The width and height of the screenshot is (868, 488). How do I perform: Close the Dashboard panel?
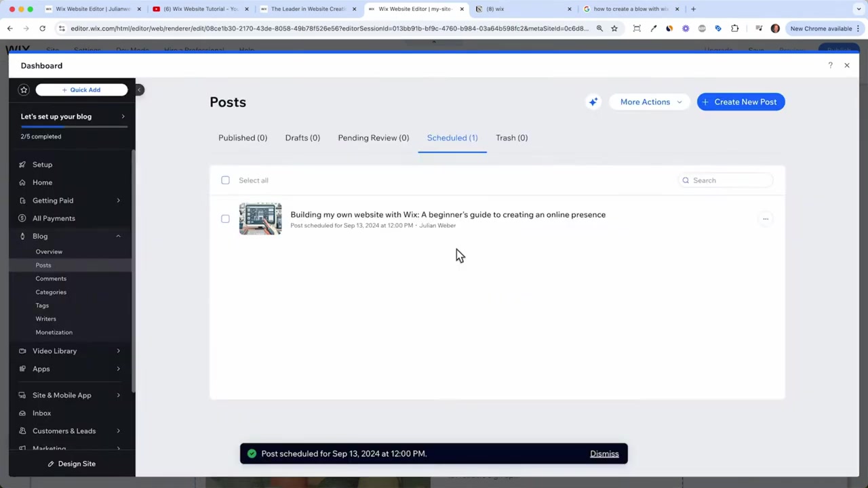click(x=847, y=66)
